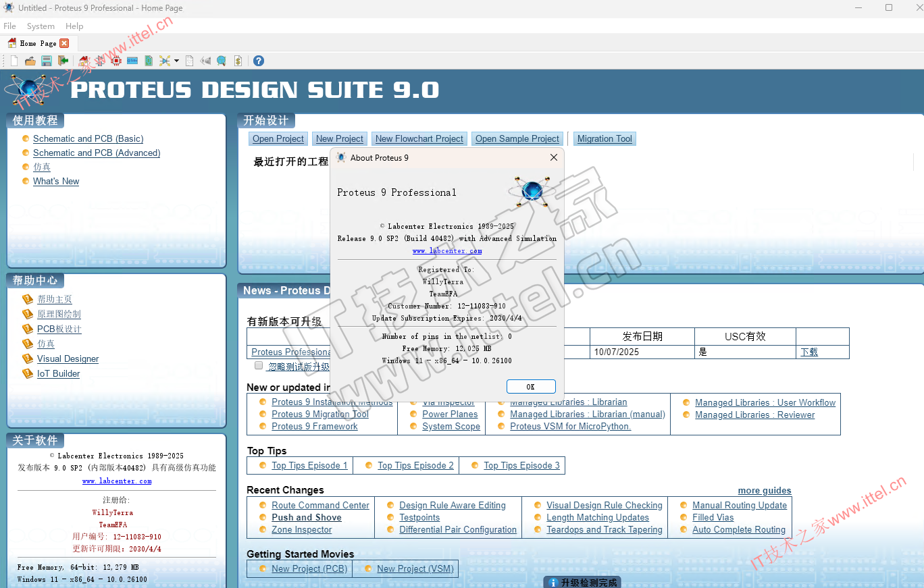Click OK in the About Proteus 9 dialog

531,386
